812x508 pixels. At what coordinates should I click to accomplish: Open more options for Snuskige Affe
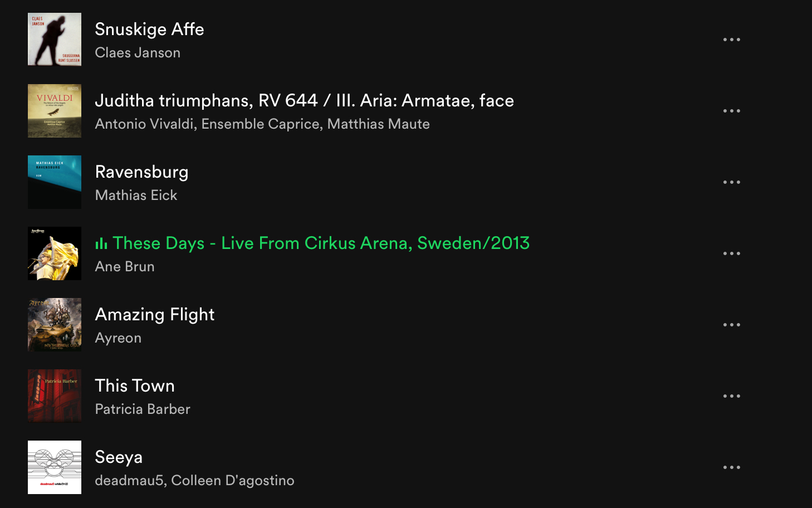pos(731,40)
